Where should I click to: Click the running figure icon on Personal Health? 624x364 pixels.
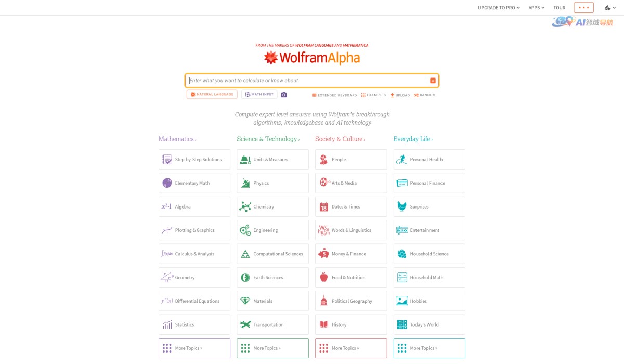[x=401, y=159]
